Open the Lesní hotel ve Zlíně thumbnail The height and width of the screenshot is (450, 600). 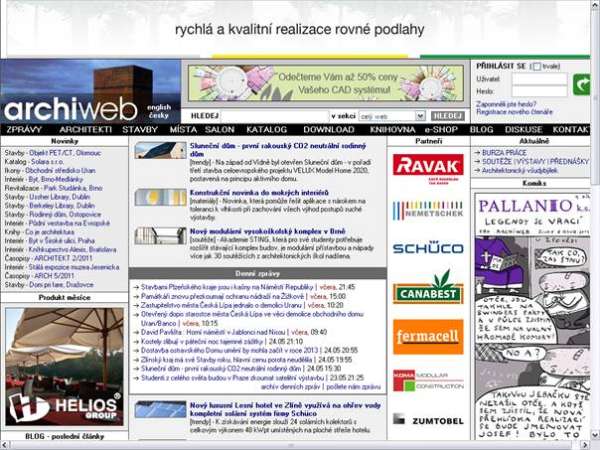160,409
